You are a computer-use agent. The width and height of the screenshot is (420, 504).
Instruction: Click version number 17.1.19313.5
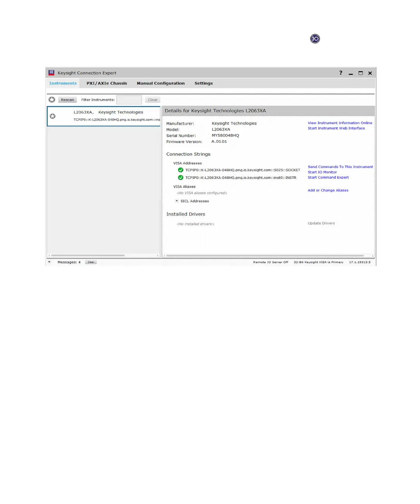pyautogui.click(x=360, y=262)
